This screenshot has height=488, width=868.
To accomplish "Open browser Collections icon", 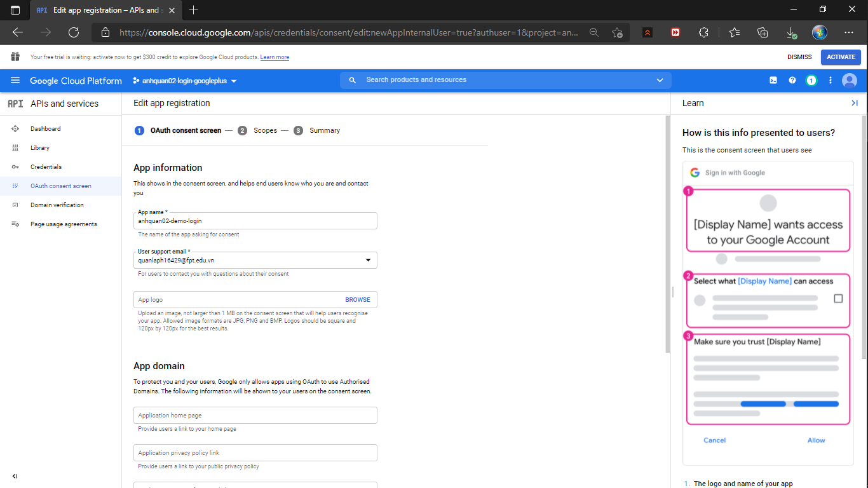I will pyautogui.click(x=763, y=32).
